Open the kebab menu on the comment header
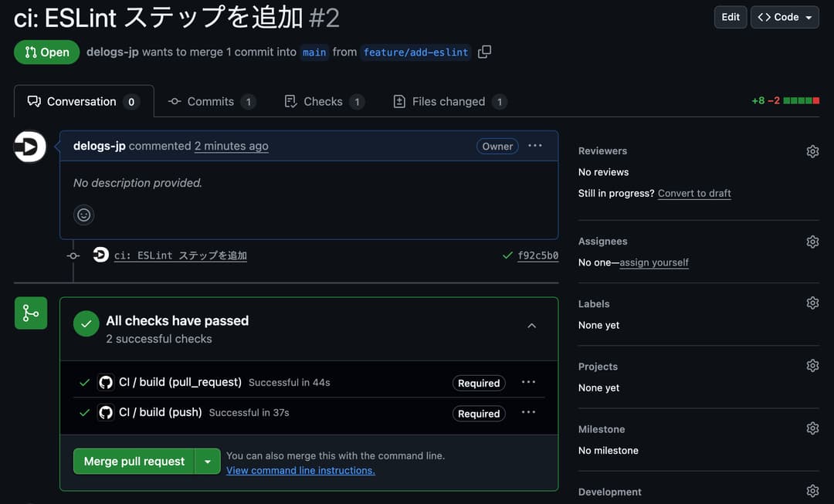This screenshot has width=834, height=504. (535, 145)
